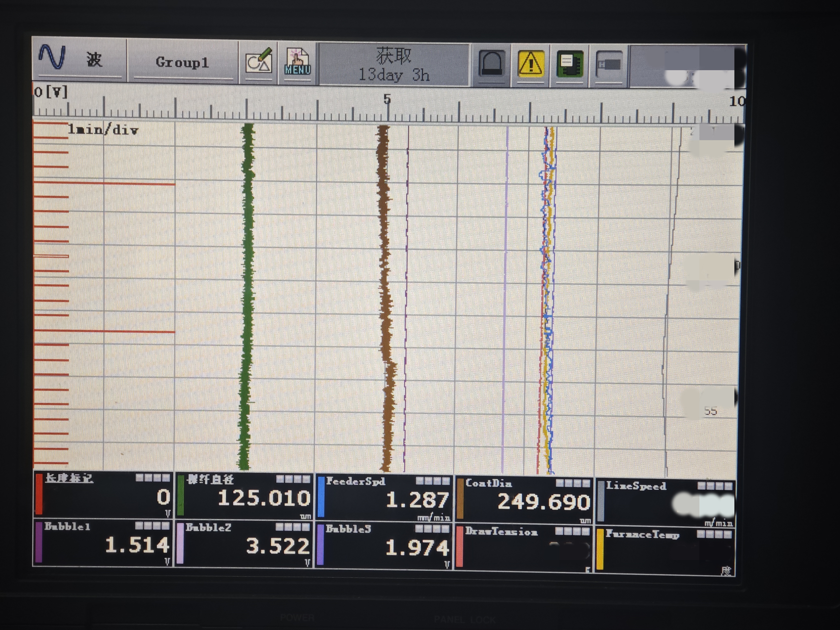Viewport: 840px width, 630px height.
Task: Click the 3.522 Bubble2 value
Action: (278, 546)
